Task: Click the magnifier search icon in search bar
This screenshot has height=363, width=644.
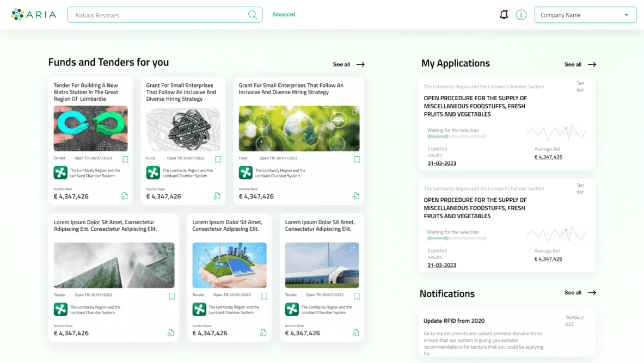Action: 253,15
